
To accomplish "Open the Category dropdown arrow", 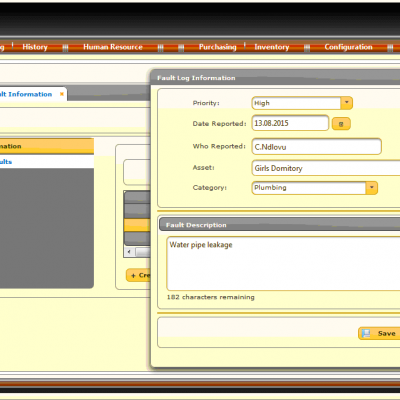I will [371, 188].
